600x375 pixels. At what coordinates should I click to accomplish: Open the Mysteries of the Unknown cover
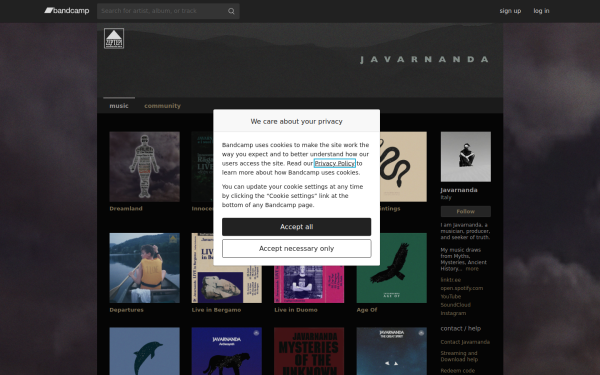tap(309, 351)
